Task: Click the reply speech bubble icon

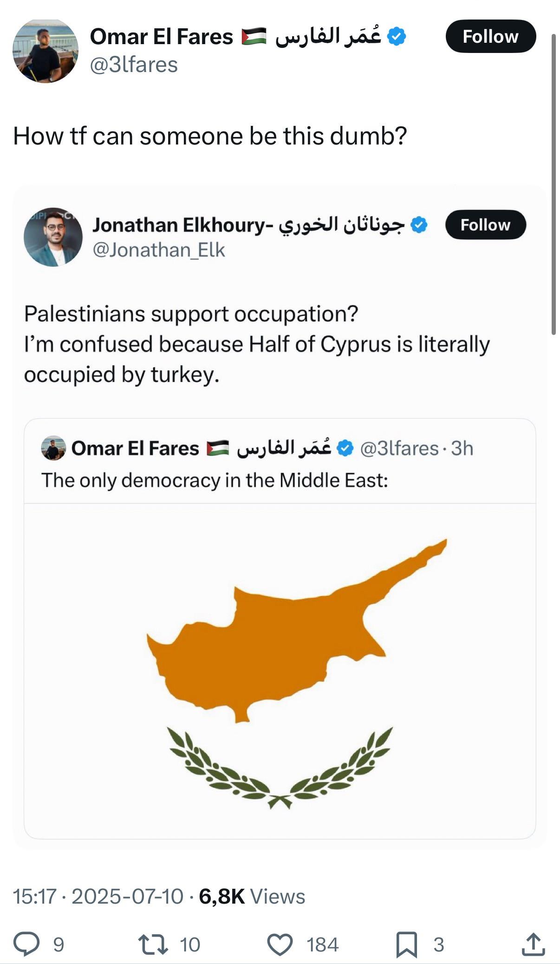Action: click(x=26, y=944)
